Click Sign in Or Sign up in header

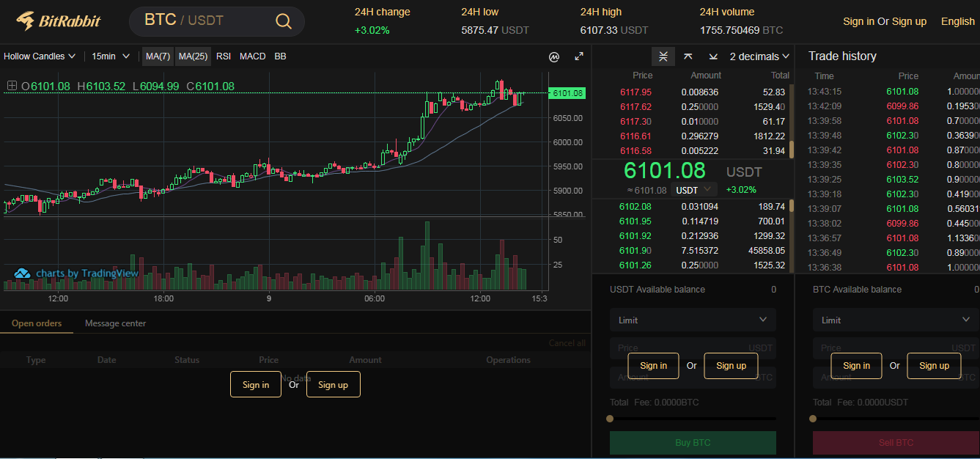point(885,21)
